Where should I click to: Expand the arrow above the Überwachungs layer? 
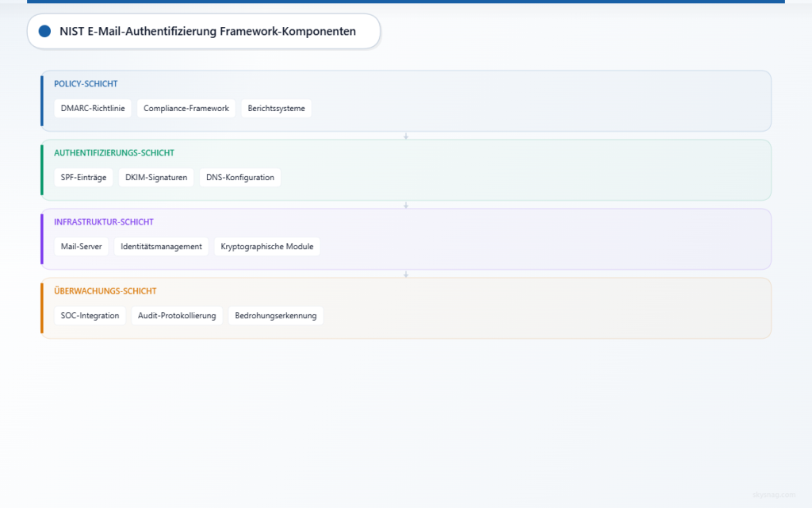pos(406,273)
